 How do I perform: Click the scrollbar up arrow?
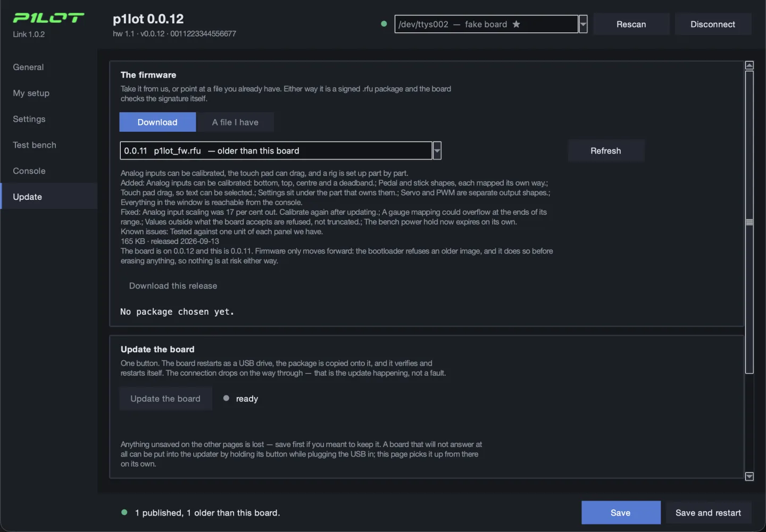750,65
